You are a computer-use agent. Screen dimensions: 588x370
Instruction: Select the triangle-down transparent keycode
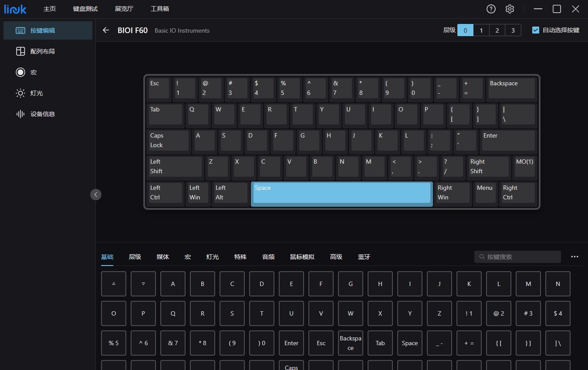click(x=143, y=284)
